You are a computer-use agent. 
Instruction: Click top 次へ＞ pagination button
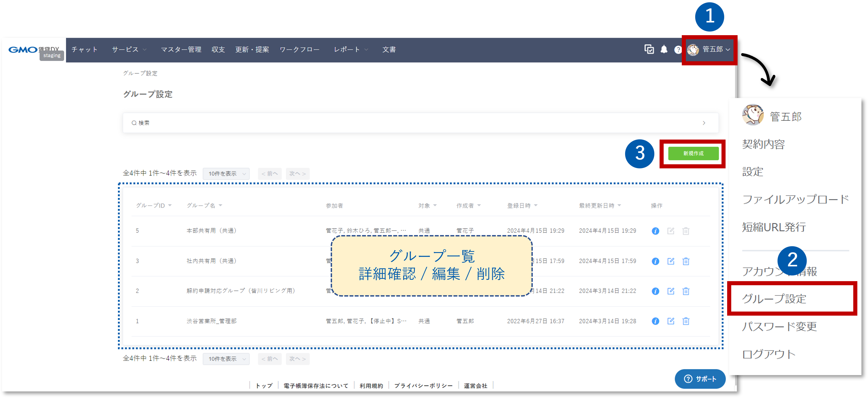point(297,174)
